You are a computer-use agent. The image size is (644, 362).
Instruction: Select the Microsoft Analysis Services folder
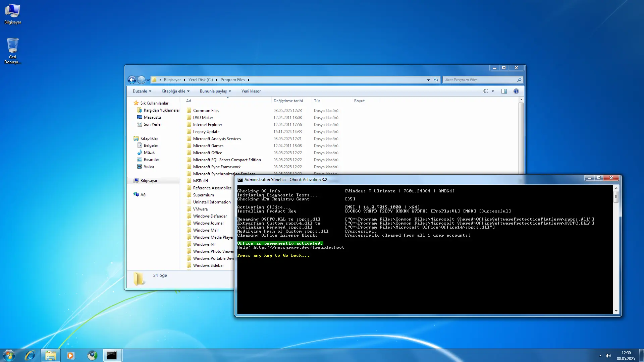coord(217,139)
